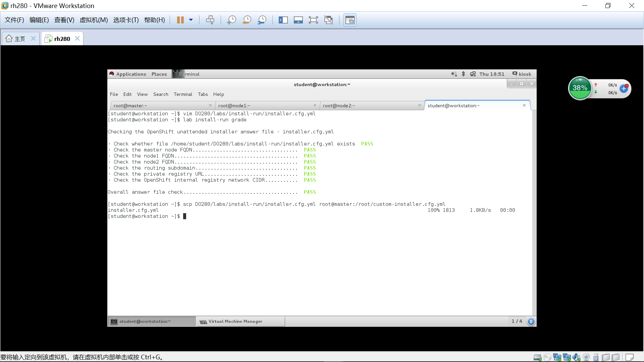
Task: Click the sound adapter status icon
Action: pyautogui.click(x=576, y=357)
